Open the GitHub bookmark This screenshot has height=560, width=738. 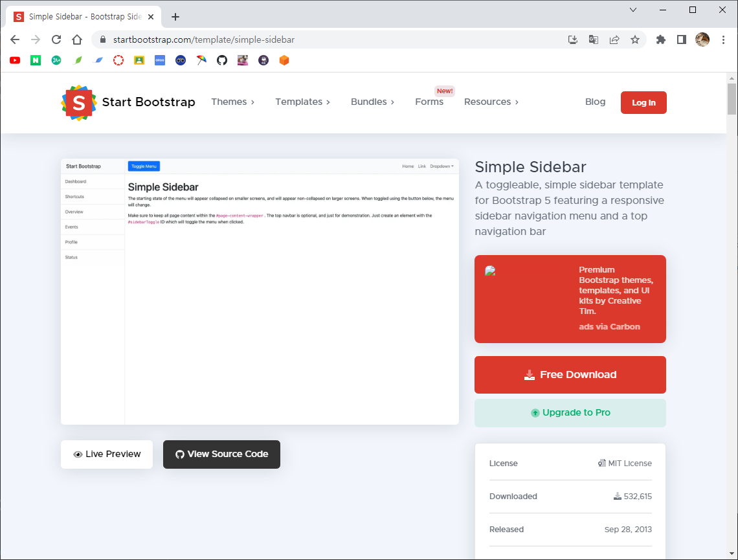point(222,60)
